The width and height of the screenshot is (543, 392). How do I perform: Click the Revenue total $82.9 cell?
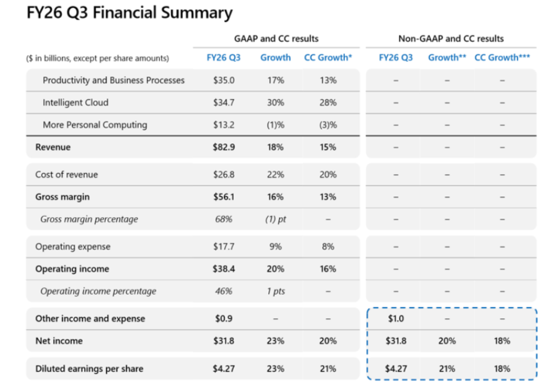pyautogui.click(x=224, y=147)
